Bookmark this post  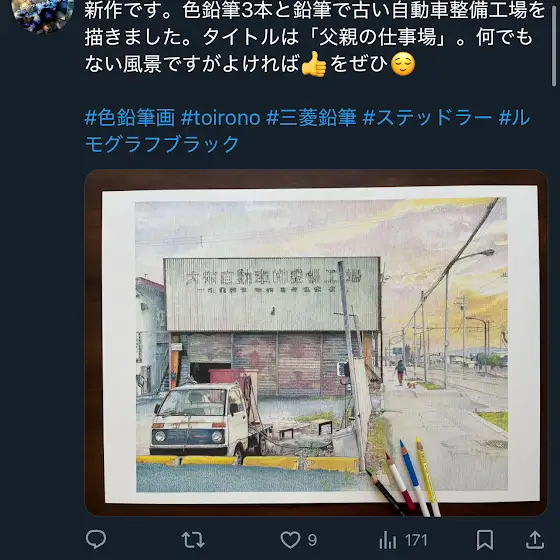485,540
